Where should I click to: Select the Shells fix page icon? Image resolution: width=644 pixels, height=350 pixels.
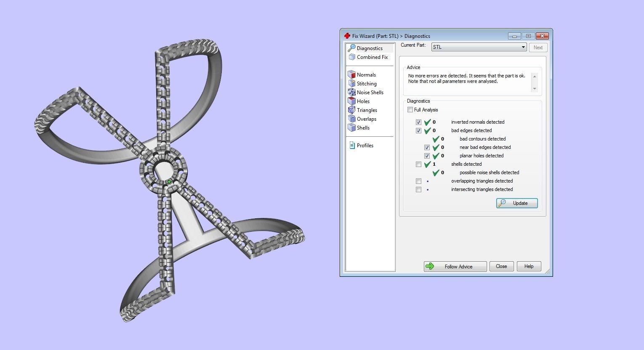[351, 127]
